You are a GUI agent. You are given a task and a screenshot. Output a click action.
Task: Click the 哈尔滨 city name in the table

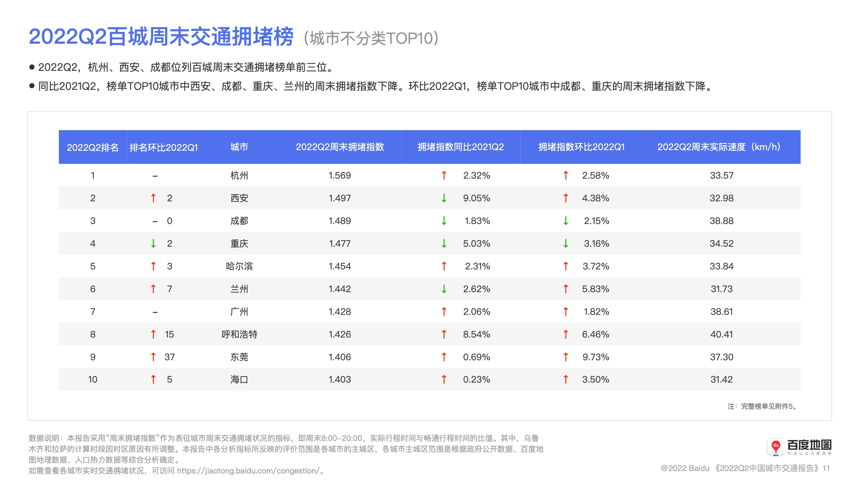(x=239, y=266)
